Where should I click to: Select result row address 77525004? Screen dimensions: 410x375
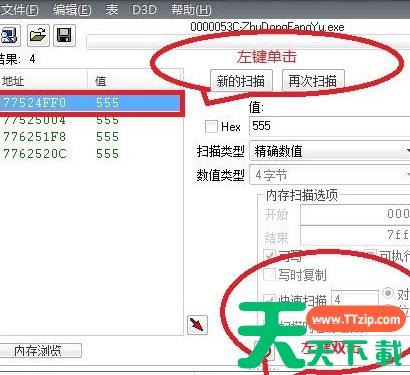click(x=90, y=120)
